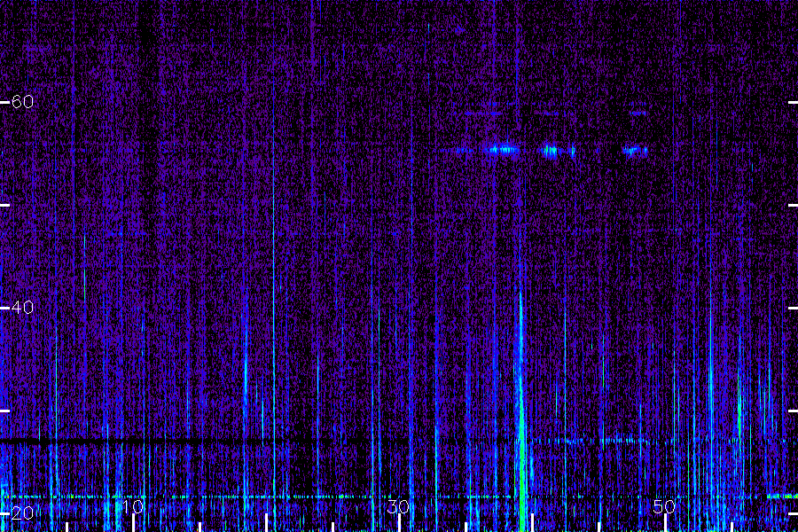Image resolution: width=798 pixels, height=532 pixels.
Task: Click the "30" time axis label
Action: tap(398, 506)
